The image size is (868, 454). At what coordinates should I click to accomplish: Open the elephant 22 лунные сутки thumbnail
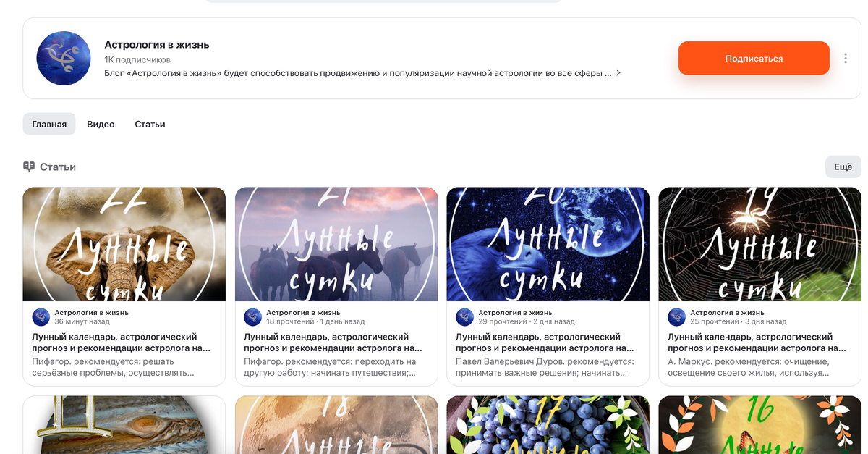click(x=124, y=244)
